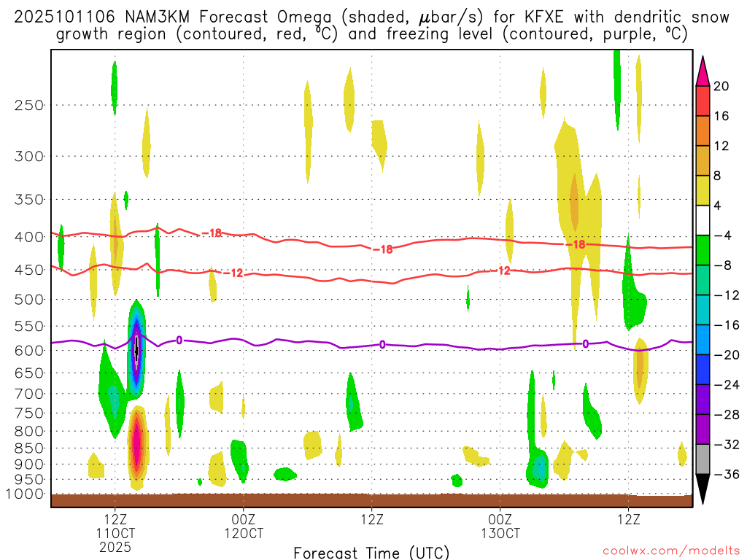Click the pink upward arrow atop colorbar
The image size is (747, 560).
click(x=703, y=71)
